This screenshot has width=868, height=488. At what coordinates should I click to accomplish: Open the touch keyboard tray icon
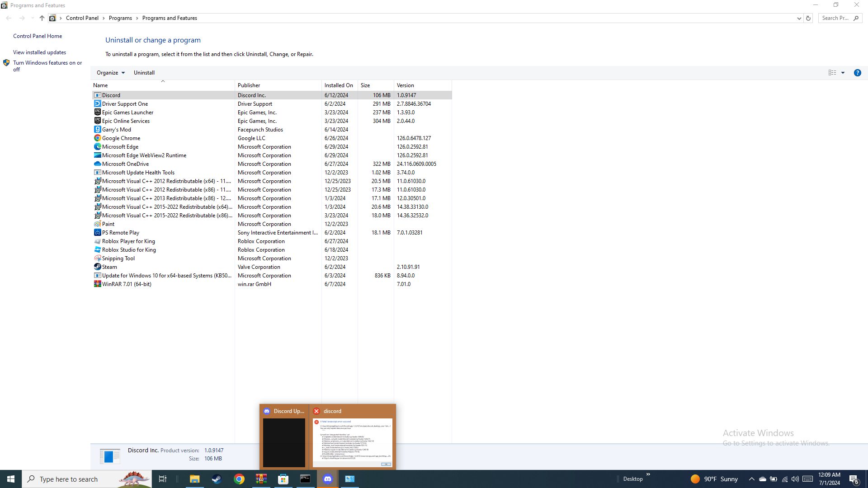click(807, 479)
